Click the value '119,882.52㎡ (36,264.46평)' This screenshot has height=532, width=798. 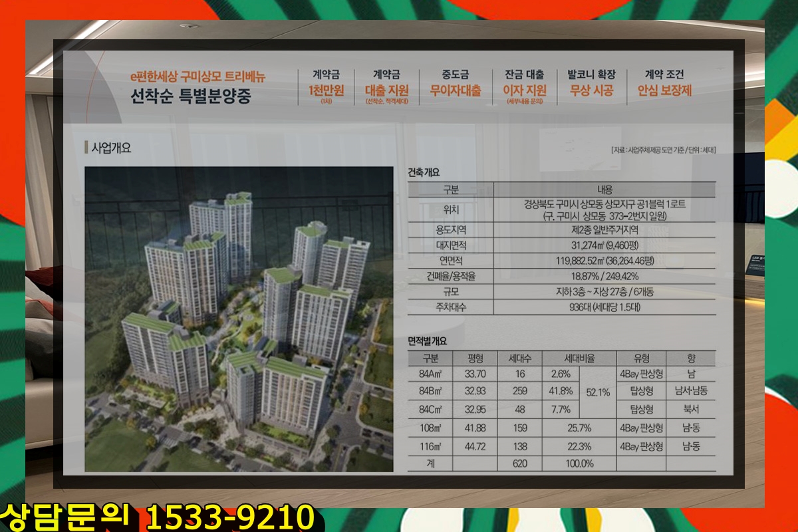pyautogui.click(x=604, y=261)
